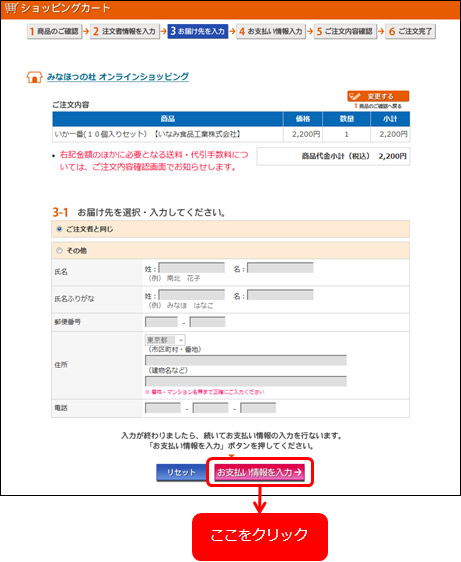Click the 氏名ふりがな 名 input field
Viewport: 461px width, 562px height.
point(280,295)
